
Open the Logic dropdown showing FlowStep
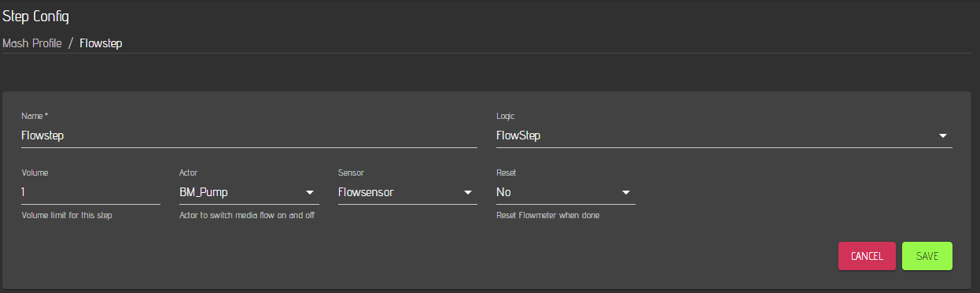724,135
